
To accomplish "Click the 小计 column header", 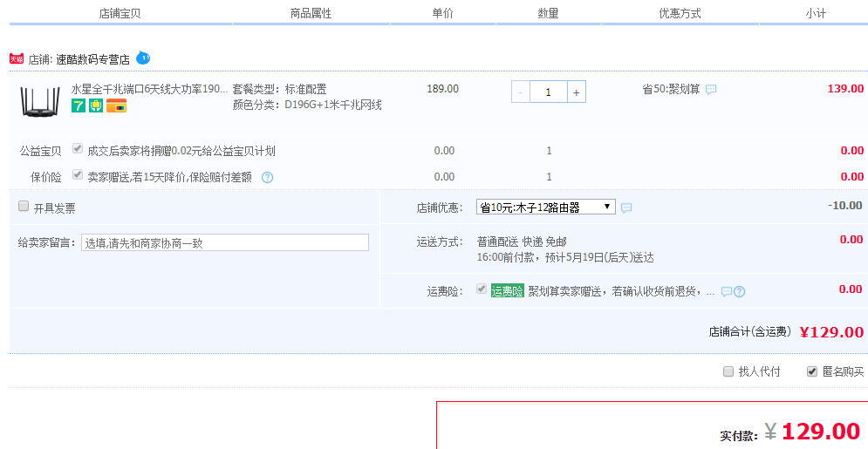I will pos(816,13).
